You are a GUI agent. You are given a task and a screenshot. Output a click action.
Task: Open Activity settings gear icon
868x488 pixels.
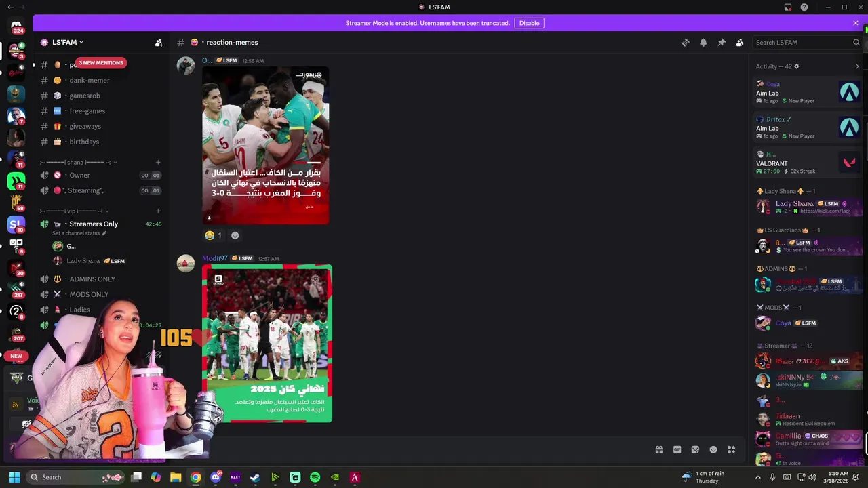[797, 66]
